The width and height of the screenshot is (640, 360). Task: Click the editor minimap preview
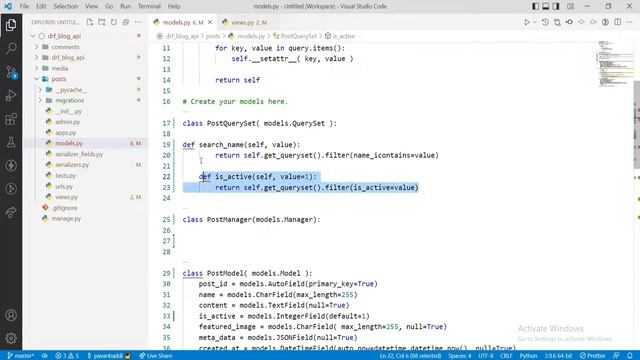pos(616,63)
